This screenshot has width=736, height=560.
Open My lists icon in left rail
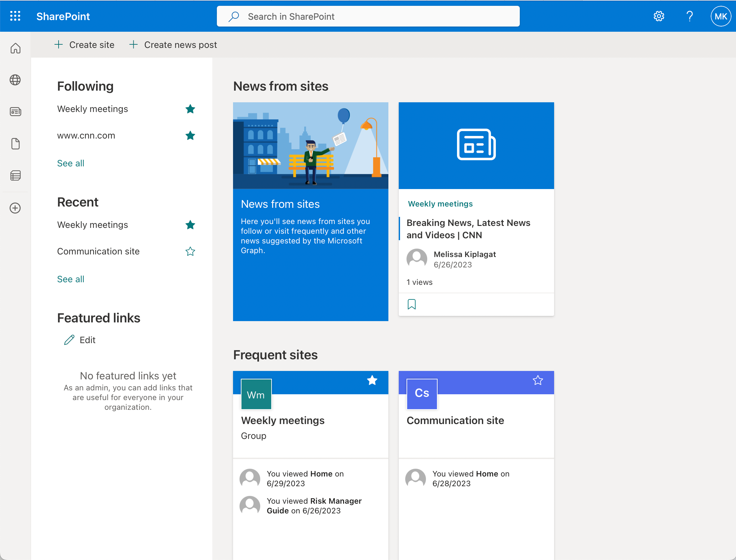click(15, 175)
